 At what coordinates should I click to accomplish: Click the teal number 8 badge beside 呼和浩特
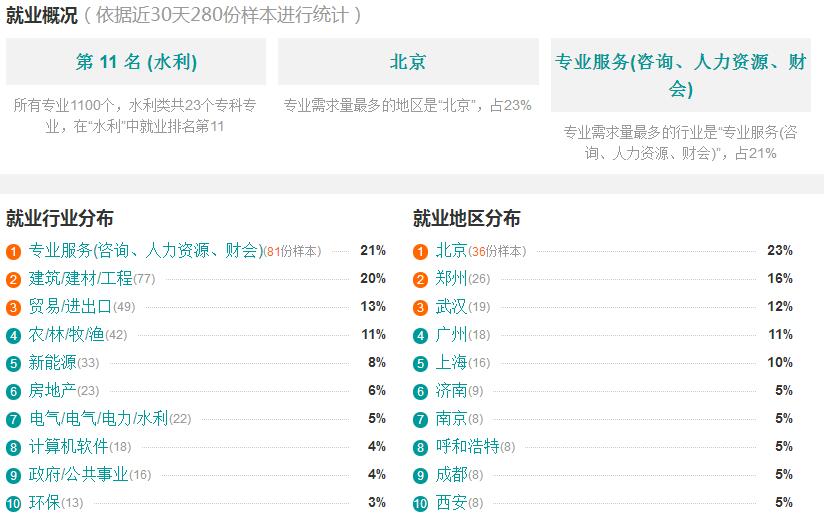point(420,447)
